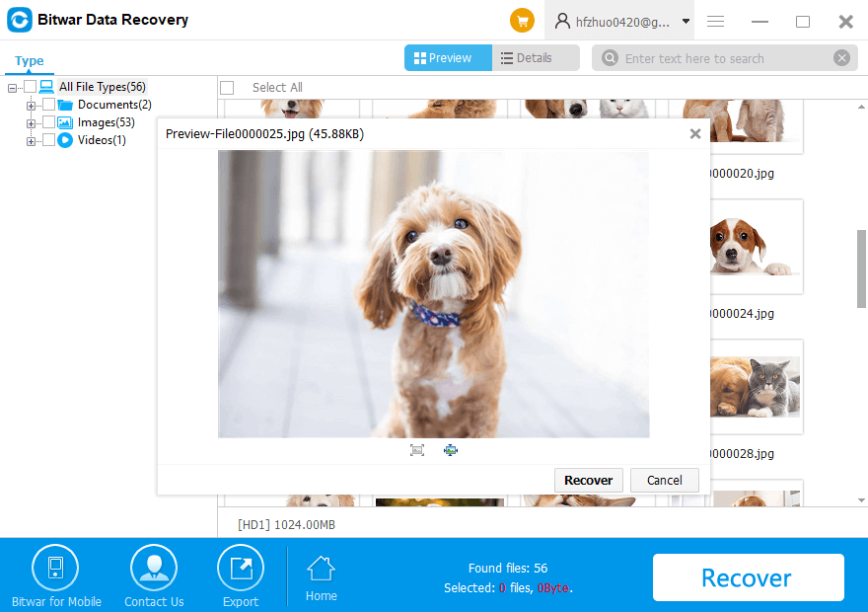Screen dimensions: 868x612
Task: Close the Preview-File0000025.jpg dialog
Action: click(x=695, y=133)
